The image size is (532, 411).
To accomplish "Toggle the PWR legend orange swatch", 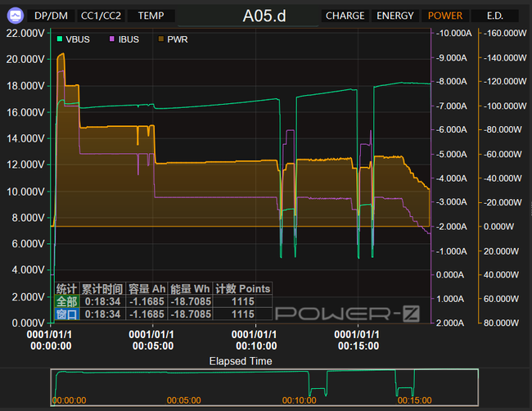I will tap(161, 39).
